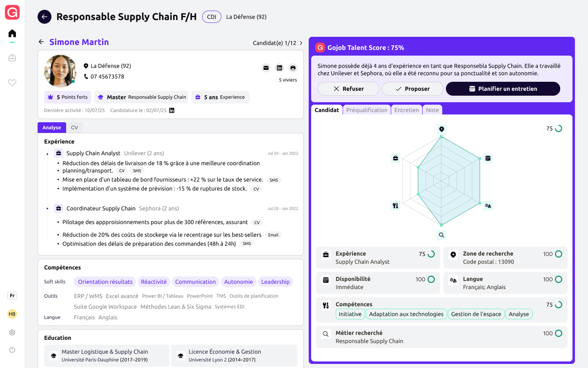
Task: Open the settings gear icon
Action: (12, 332)
